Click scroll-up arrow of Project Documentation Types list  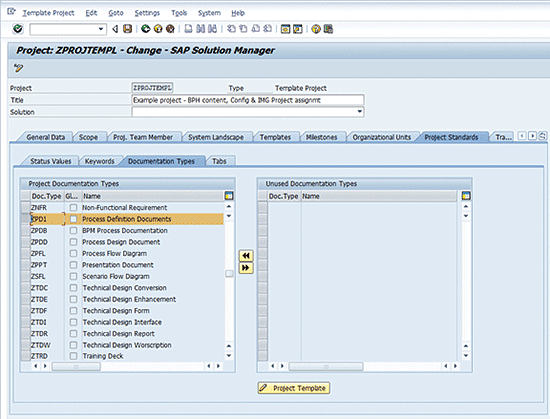229,207
